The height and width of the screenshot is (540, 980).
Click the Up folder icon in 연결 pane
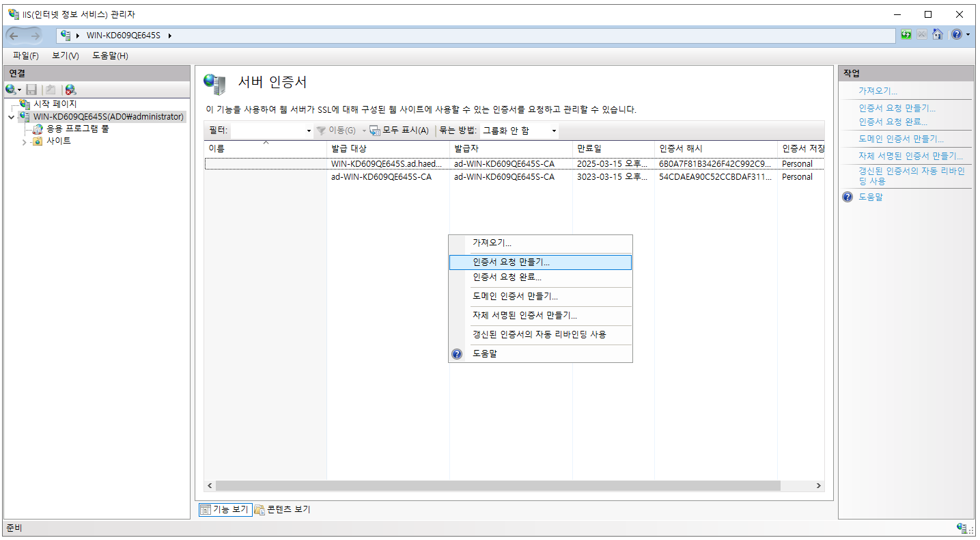coord(50,90)
